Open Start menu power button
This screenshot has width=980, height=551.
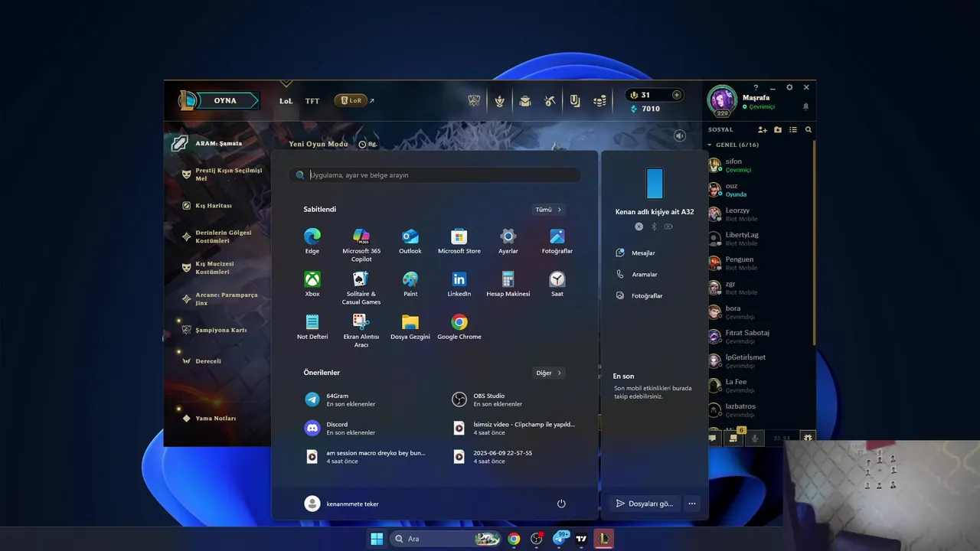(x=561, y=504)
